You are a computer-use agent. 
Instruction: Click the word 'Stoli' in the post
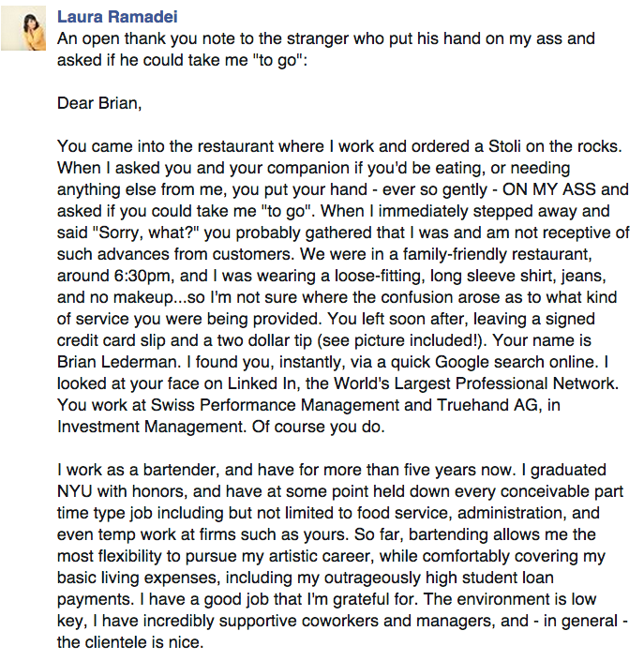(504, 146)
